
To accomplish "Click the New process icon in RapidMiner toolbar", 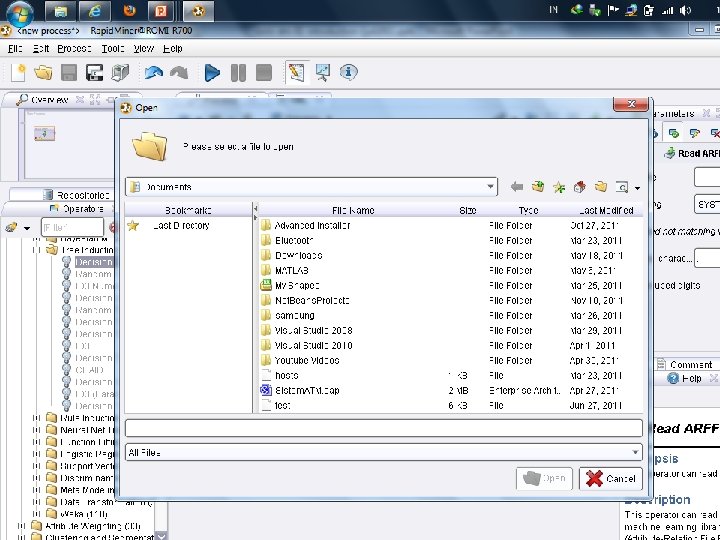I will coord(18,73).
